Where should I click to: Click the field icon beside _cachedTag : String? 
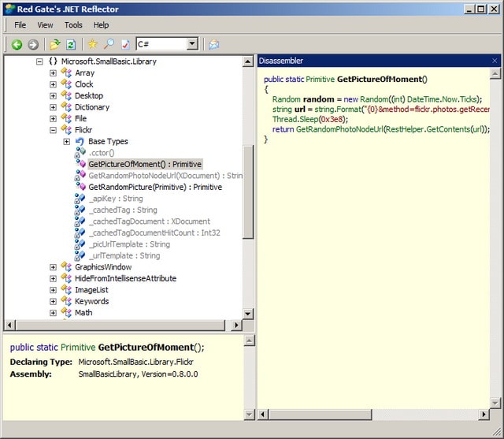[x=80, y=210]
